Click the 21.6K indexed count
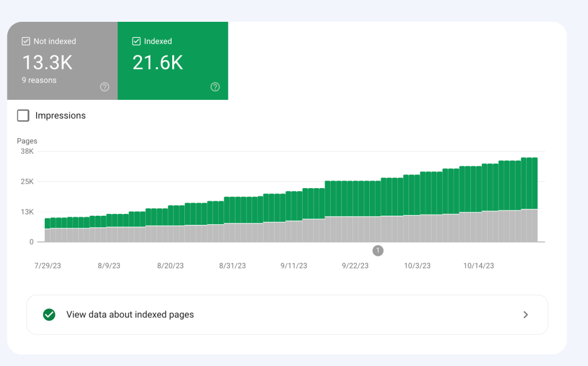The height and width of the screenshot is (366, 588). click(x=158, y=63)
